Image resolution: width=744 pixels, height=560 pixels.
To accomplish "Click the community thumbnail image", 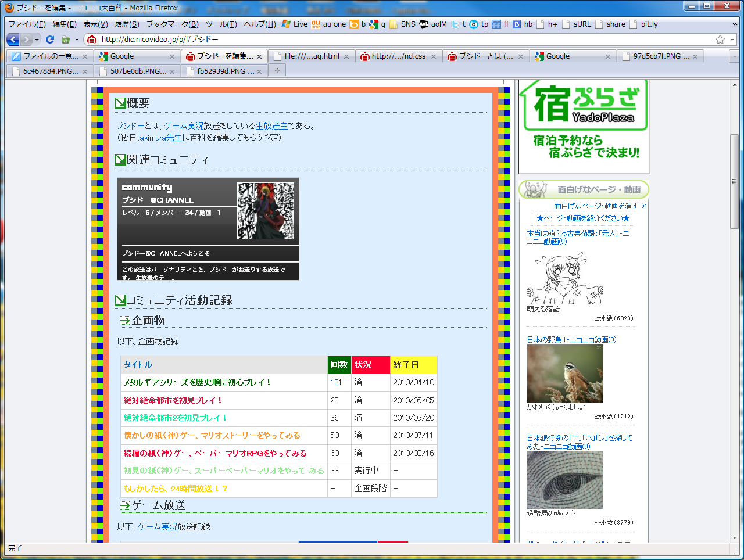I will pyautogui.click(x=266, y=211).
